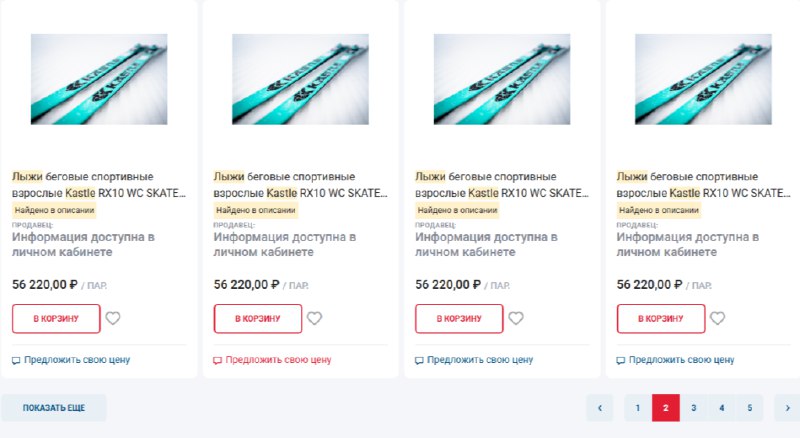
Task: Load more items with 'Показать еще'
Action: [x=54, y=408]
